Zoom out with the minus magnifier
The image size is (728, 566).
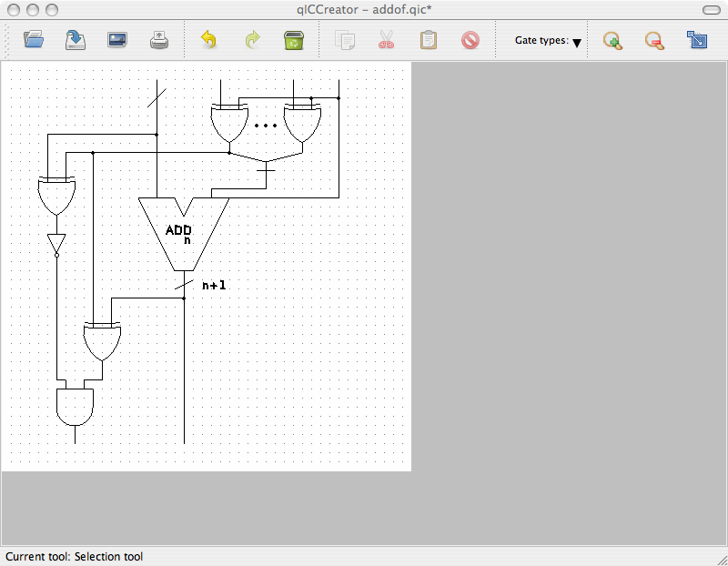pos(654,40)
